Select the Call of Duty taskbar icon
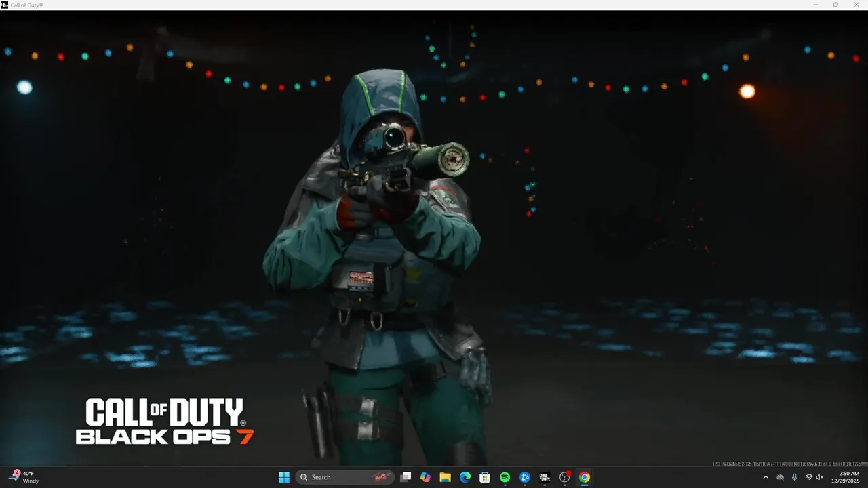 [545, 477]
